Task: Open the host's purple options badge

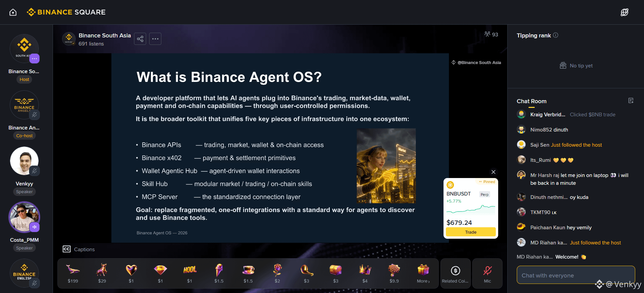Action: (34, 59)
